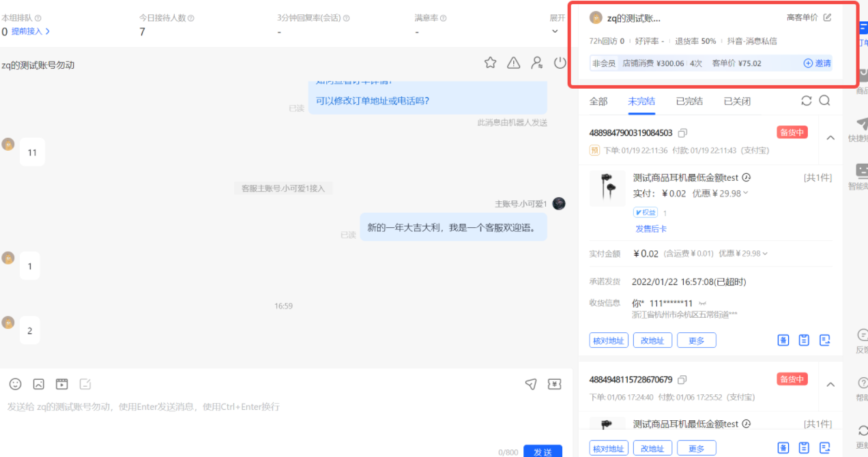Viewport: 868px width, 457px height.
Task: Click the send video icon in toolbar
Action: pos(62,384)
